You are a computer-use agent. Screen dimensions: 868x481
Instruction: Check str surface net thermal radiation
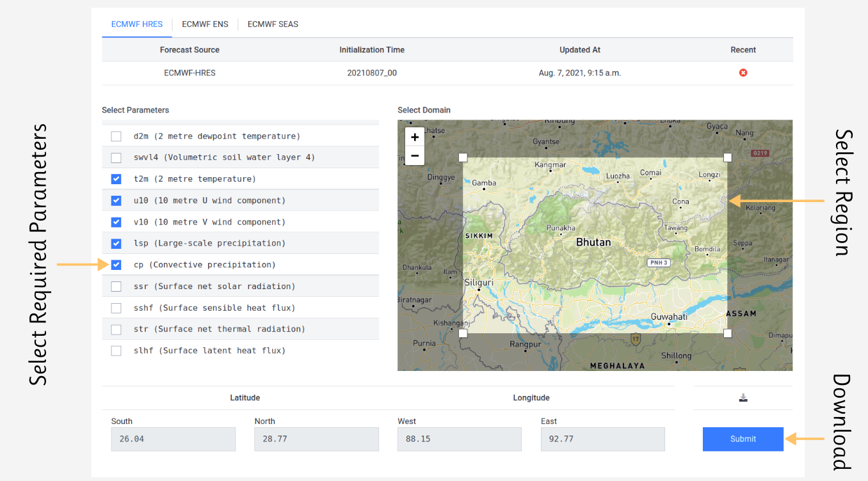116,329
